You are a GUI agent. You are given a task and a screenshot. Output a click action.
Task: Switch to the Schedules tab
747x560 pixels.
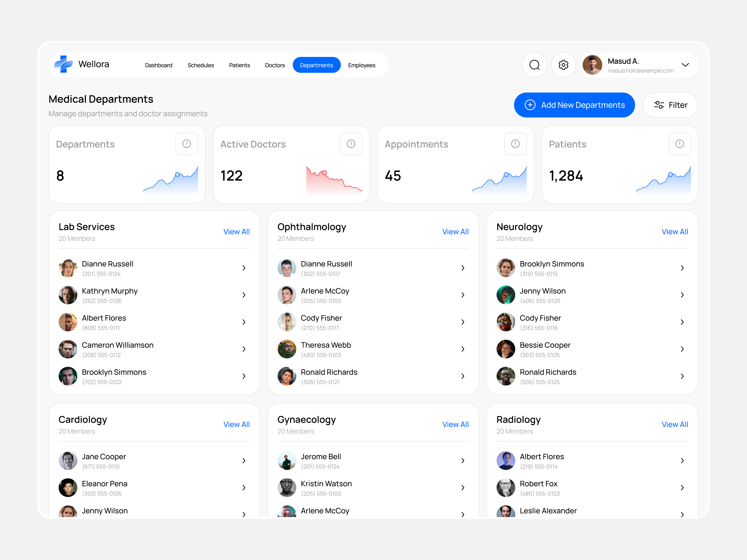click(201, 65)
